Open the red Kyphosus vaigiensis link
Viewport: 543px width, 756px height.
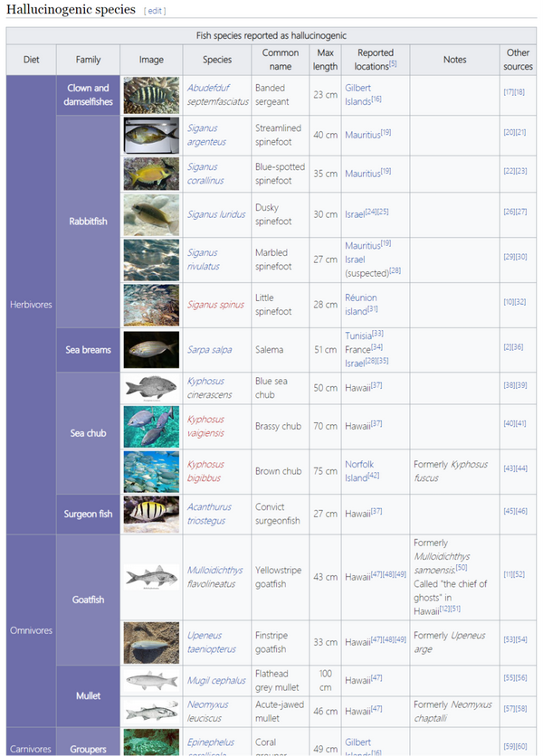click(206, 426)
